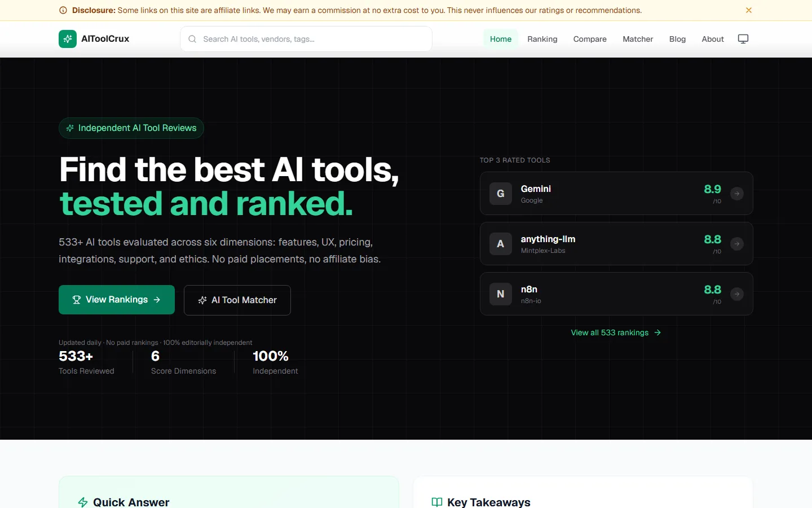
Task: Open the Matcher page
Action: 638,39
